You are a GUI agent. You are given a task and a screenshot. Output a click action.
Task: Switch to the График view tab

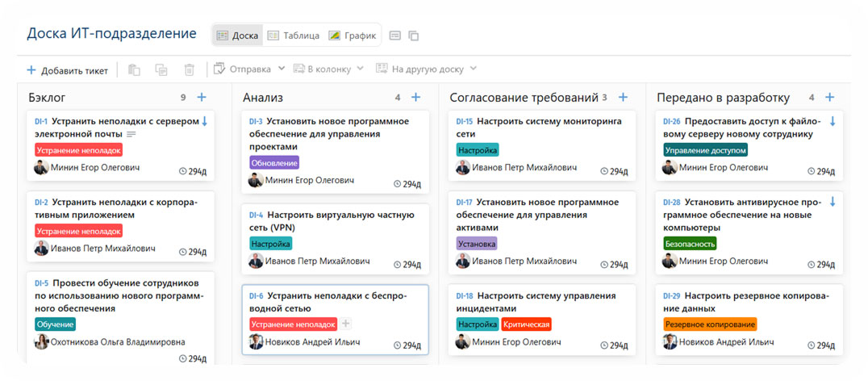pos(353,36)
